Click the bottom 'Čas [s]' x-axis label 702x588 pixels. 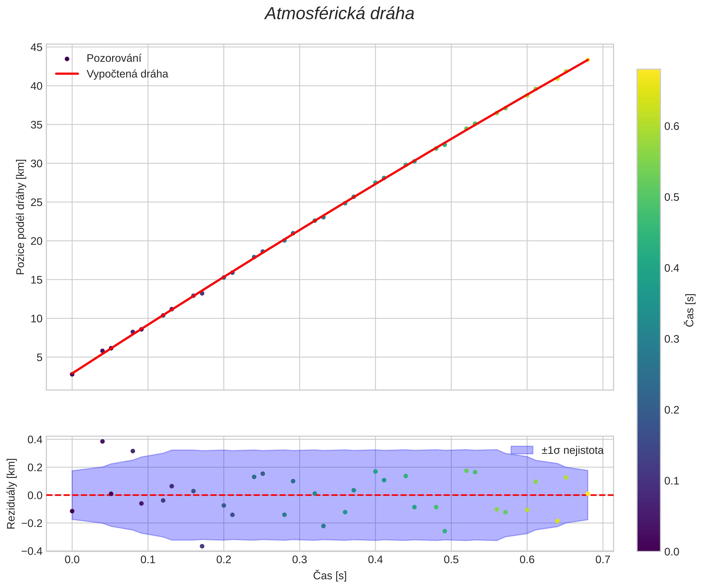click(330, 576)
